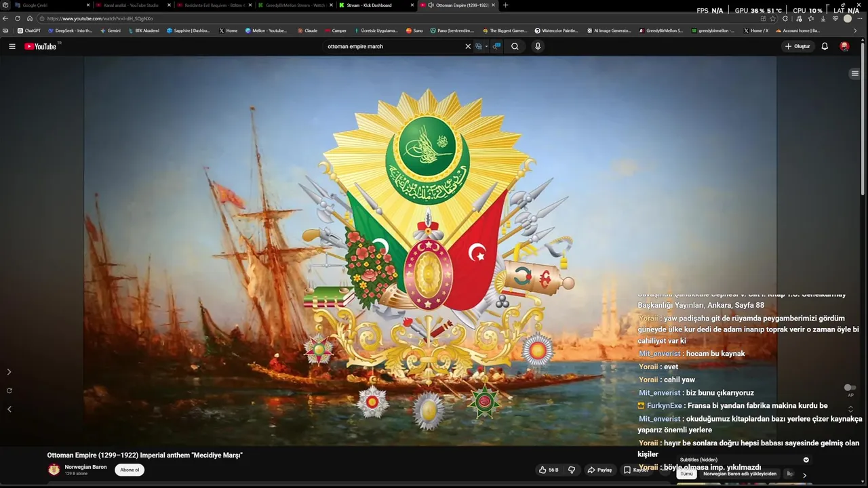The width and height of the screenshot is (868, 488).
Task: Open the Watercolor Painting bookmark
Action: (557, 30)
